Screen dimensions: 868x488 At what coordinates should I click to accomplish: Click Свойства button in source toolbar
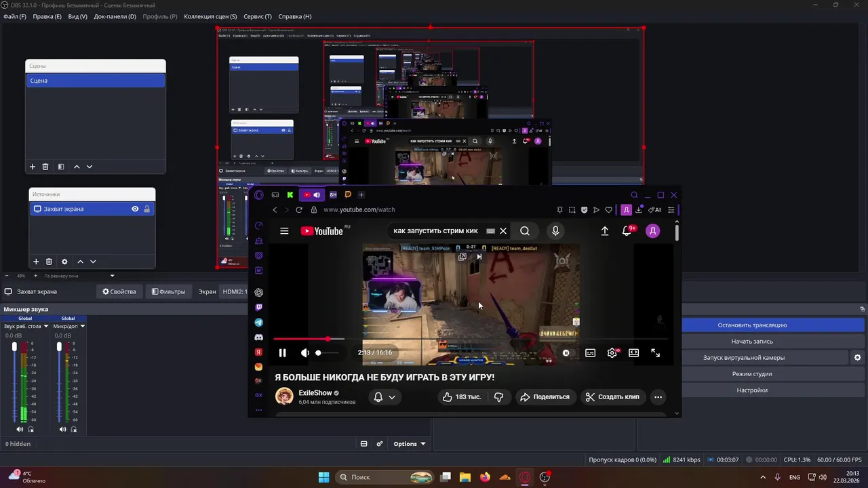119,291
